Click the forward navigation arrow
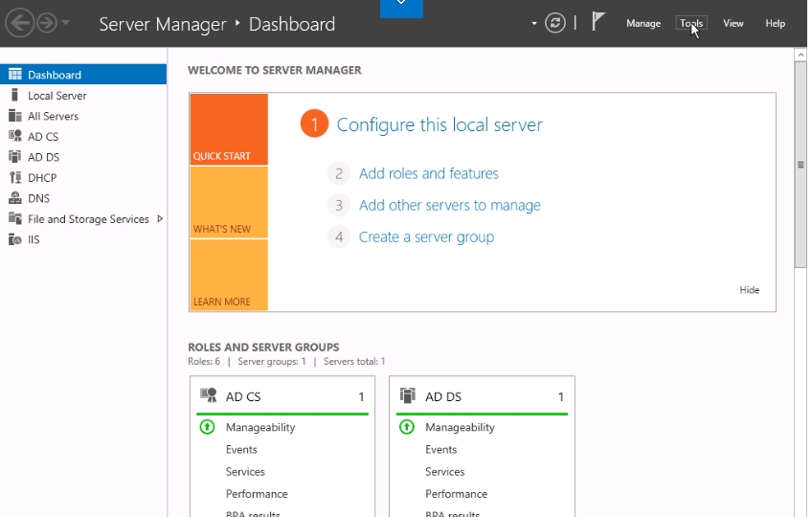 [47, 23]
